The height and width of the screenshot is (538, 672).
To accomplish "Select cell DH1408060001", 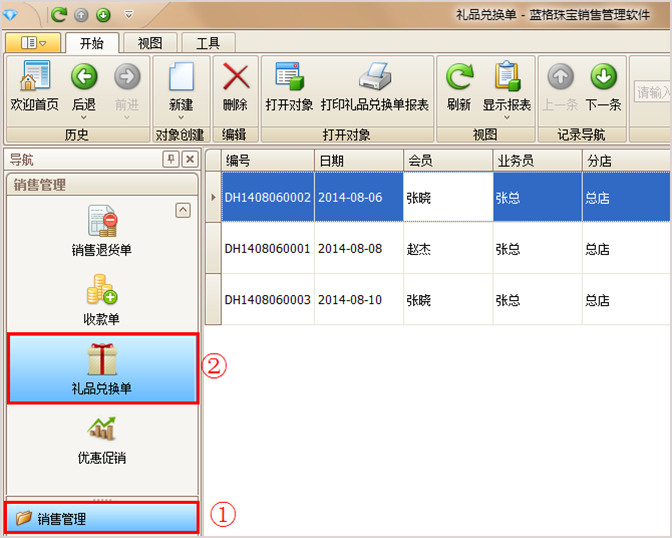I will [268, 248].
